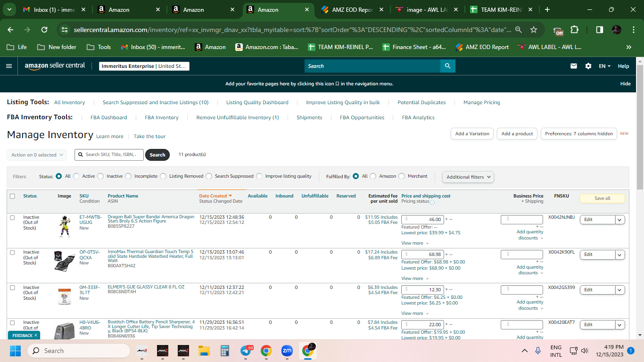Select the Search Suppressed status filter

point(209,176)
